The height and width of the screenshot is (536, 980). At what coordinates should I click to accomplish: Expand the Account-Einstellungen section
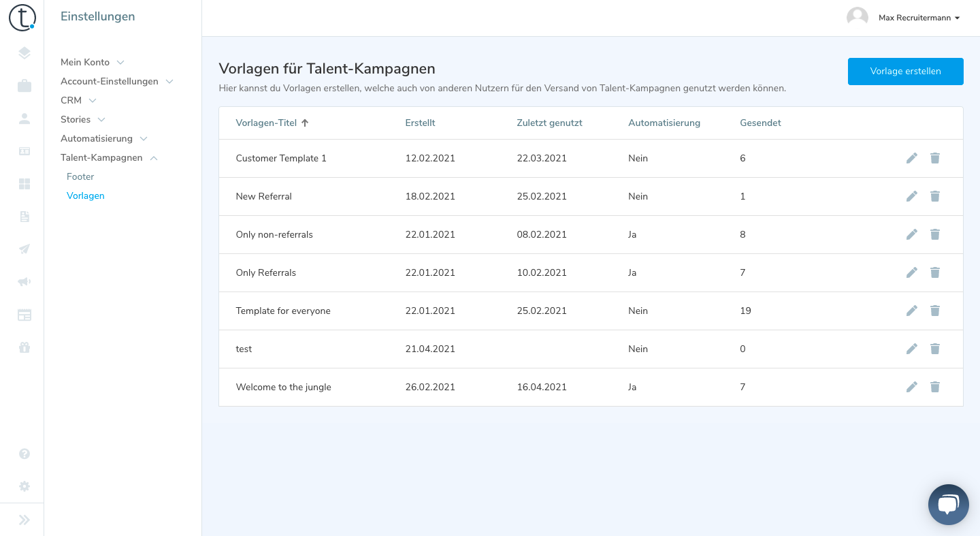pyautogui.click(x=116, y=81)
